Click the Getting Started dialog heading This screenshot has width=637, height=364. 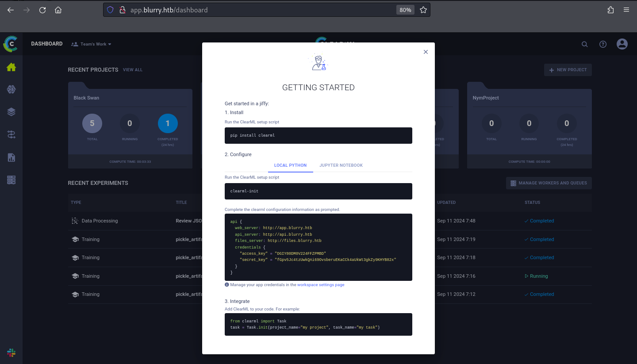coord(318,88)
